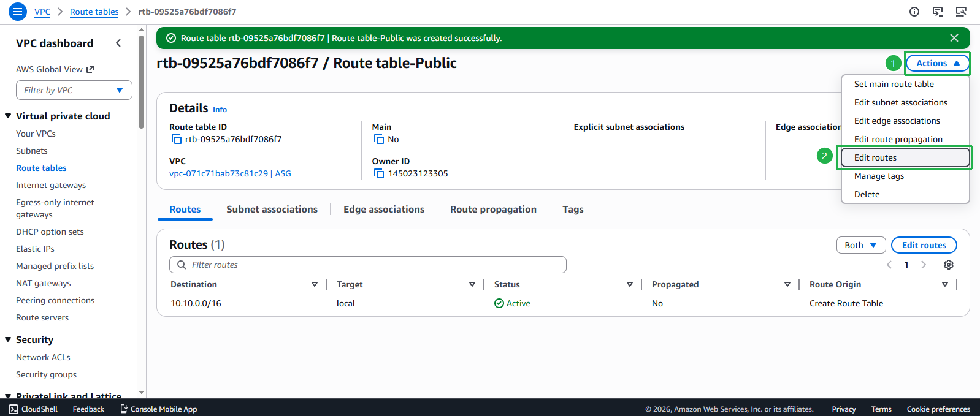This screenshot has height=416, width=980.
Task: Click into the Filter routes field
Action: (368, 265)
